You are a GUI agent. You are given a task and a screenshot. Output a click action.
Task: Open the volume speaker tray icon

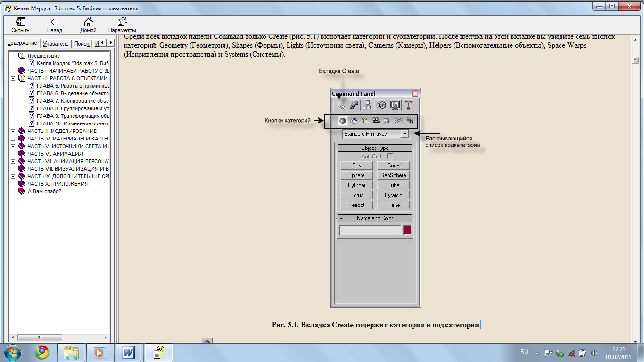click(x=594, y=353)
